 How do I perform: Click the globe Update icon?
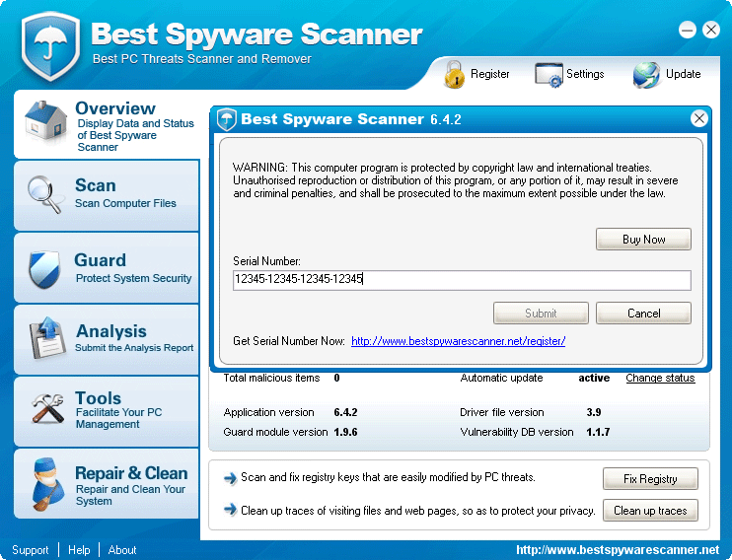(646, 75)
